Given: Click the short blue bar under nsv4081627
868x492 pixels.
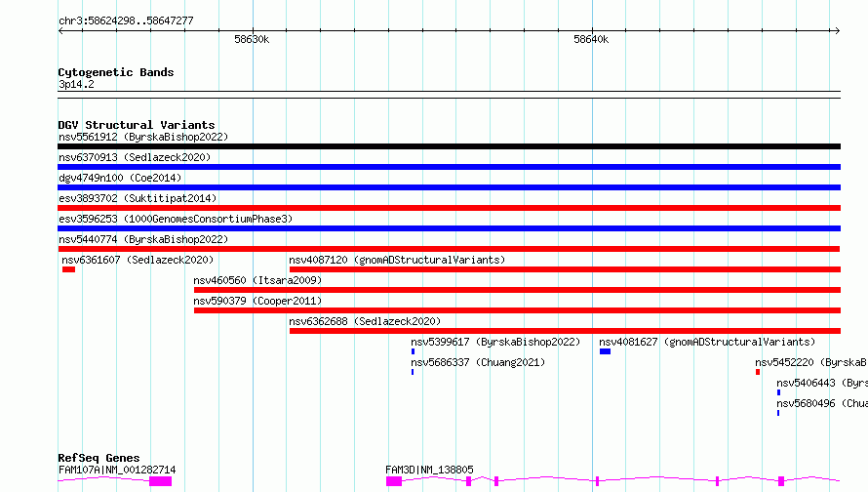Looking at the screenshot, I should coord(605,351).
